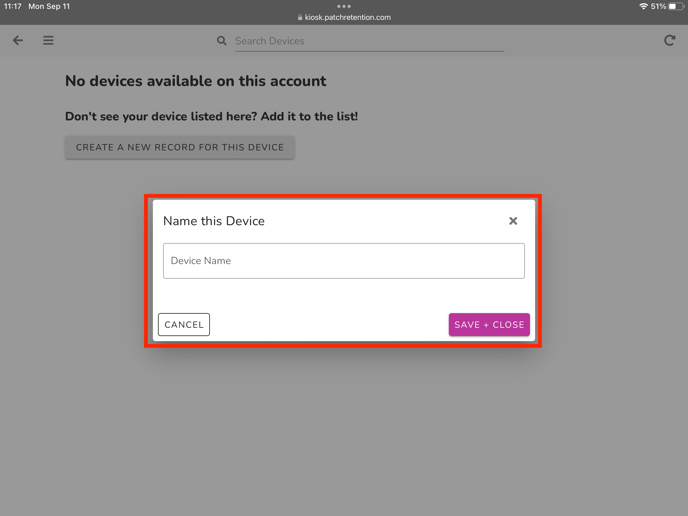Tap the Mon Sep 11 date text

(49, 6)
